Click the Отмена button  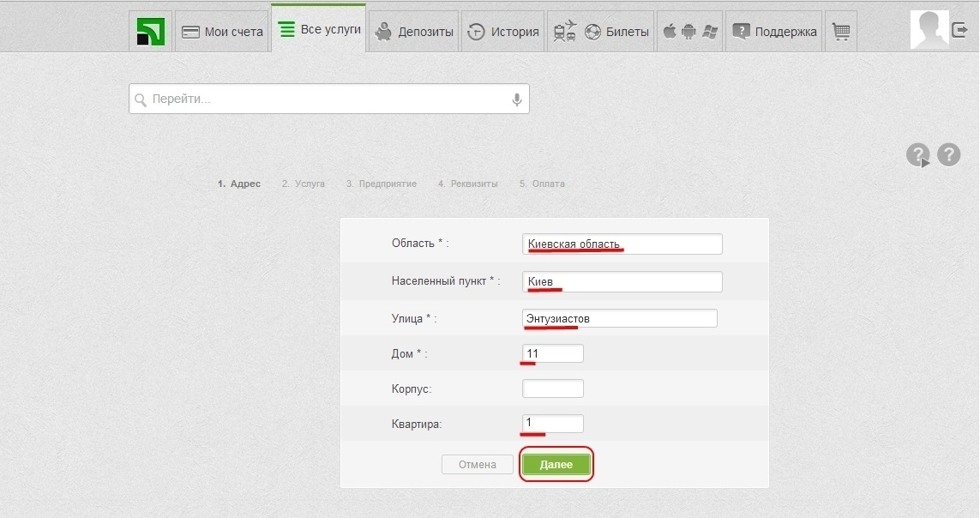pos(478,464)
